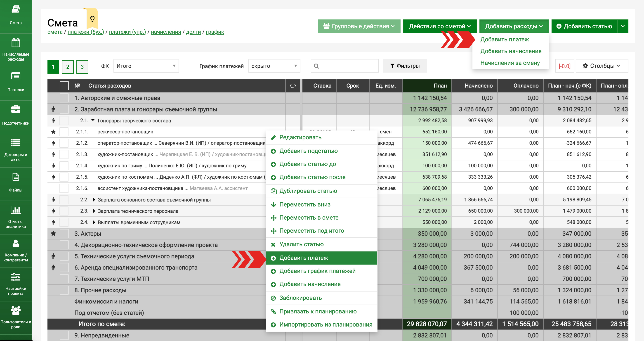Toggle the select-all checkbox in table header
The width and height of the screenshot is (644, 341).
click(x=64, y=86)
